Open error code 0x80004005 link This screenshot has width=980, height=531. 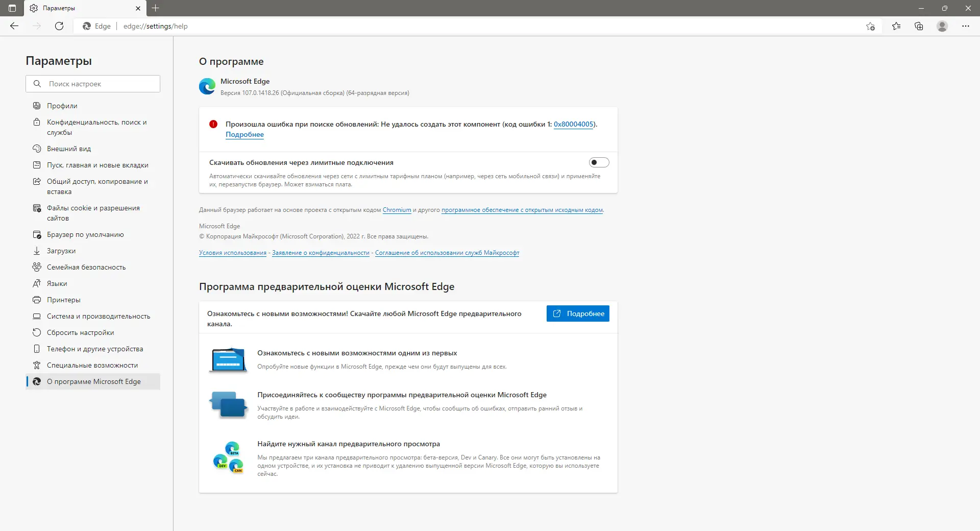(x=574, y=124)
